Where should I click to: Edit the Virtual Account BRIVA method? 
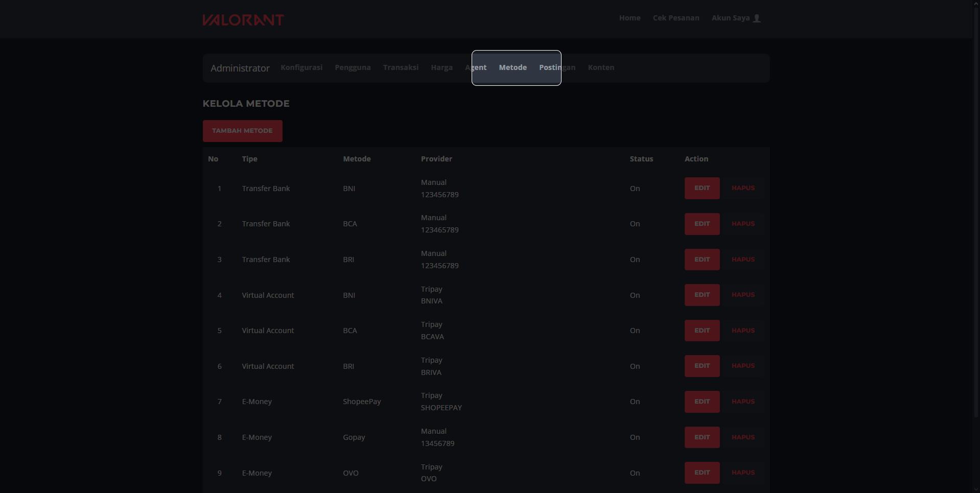point(702,366)
